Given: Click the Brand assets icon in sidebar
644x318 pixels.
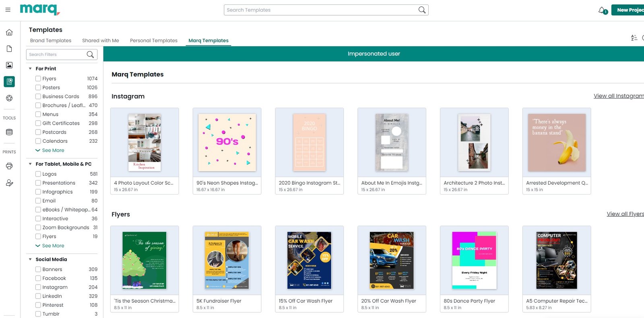Looking at the screenshot, I should (9, 98).
